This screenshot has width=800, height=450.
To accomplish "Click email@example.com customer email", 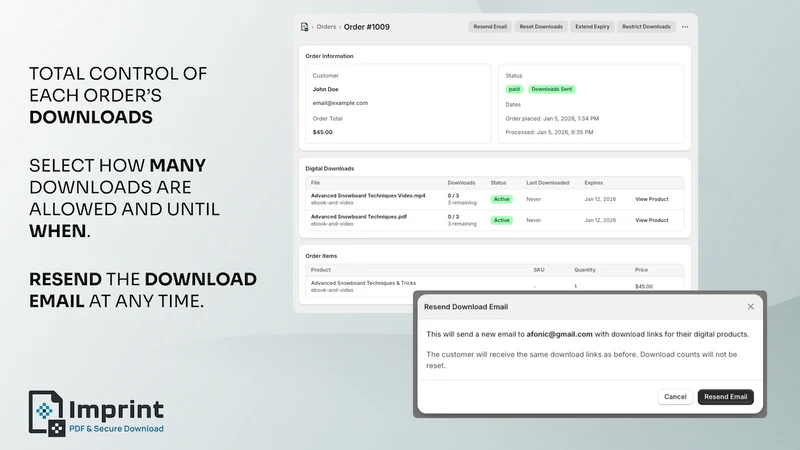I will pos(340,103).
